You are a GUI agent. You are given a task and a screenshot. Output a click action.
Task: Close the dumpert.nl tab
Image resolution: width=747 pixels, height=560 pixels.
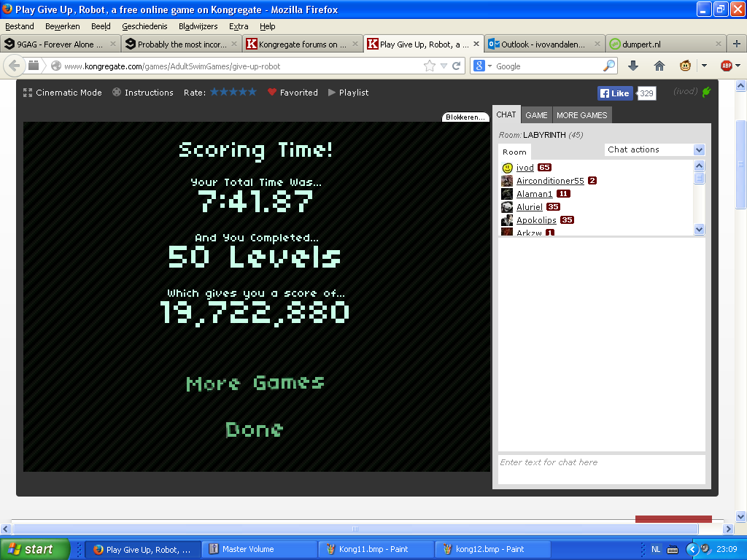(719, 44)
